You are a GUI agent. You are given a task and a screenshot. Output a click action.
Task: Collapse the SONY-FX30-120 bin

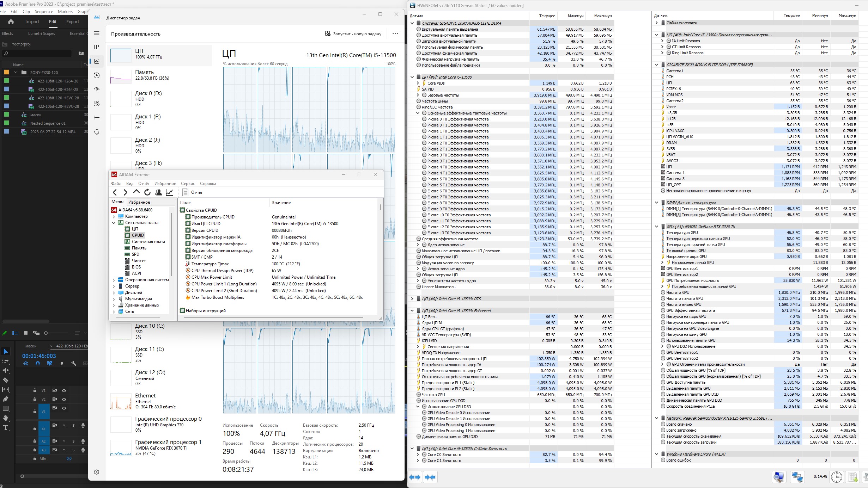click(x=16, y=72)
